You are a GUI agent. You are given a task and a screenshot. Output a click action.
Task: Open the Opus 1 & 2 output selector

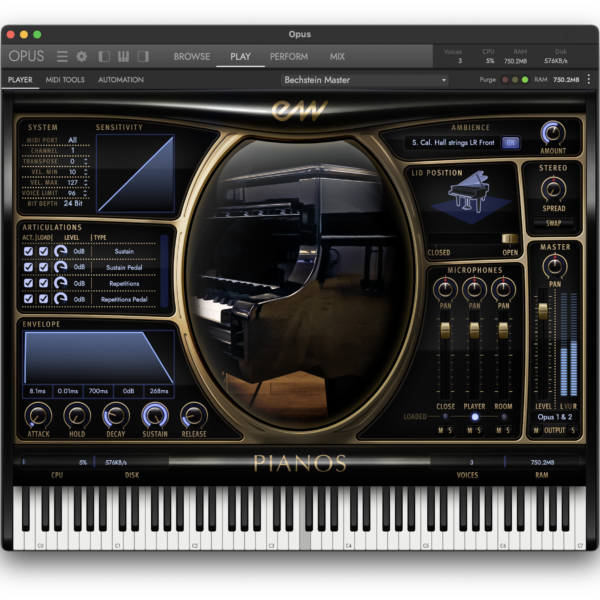554,417
